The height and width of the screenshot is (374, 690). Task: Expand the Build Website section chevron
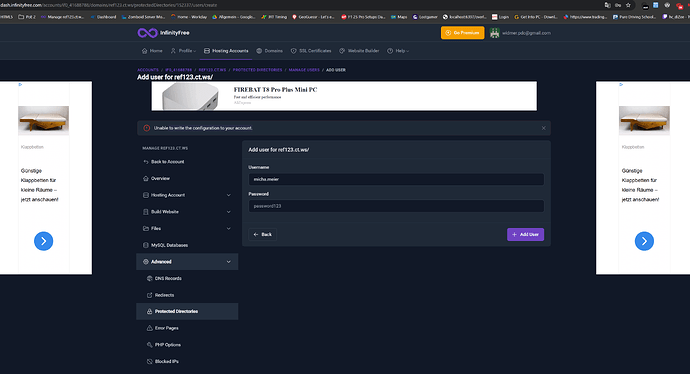click(x=228, y=212)
